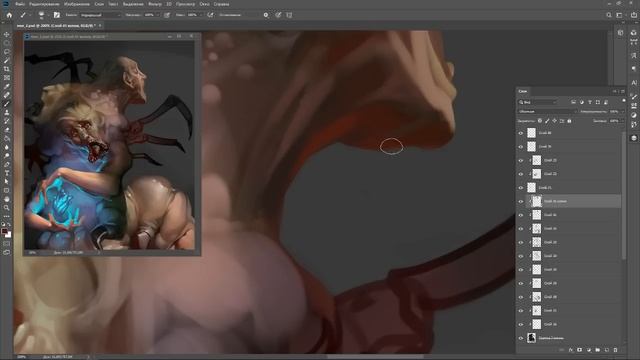Open layer blend mode dropdown
The image size is (640, 360).
pos(547,111)
